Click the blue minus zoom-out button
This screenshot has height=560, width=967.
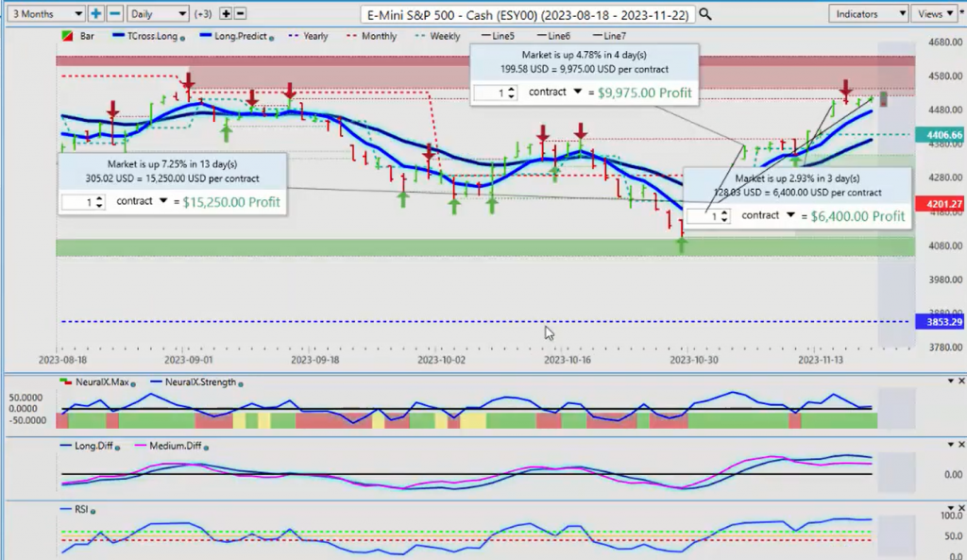114,14
